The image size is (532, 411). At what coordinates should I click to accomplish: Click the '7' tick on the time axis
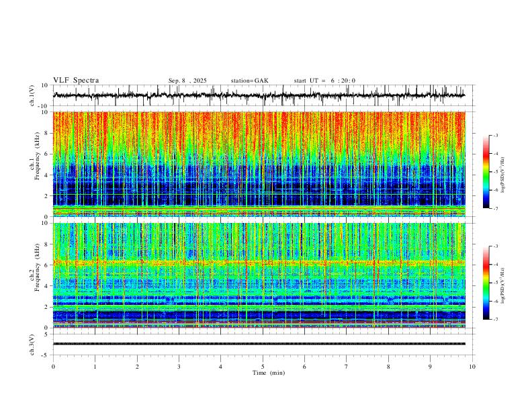click(347, 367)
